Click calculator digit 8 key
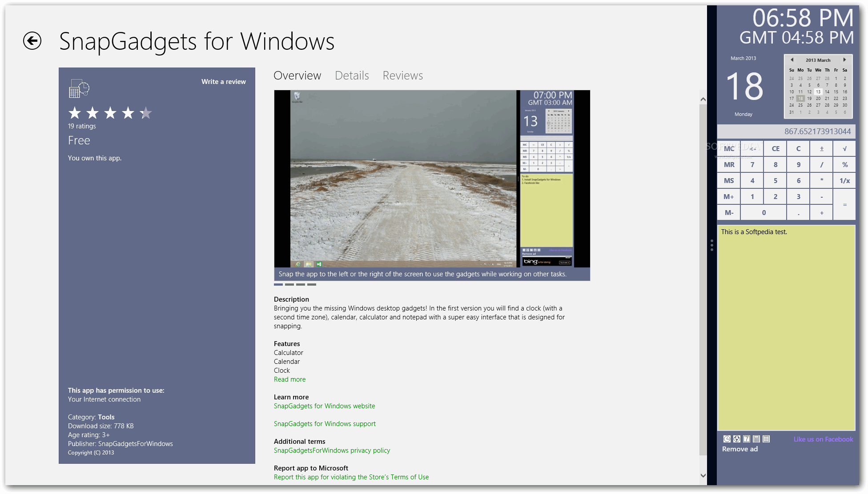The image size is (868, 494). tap(776, 165)
